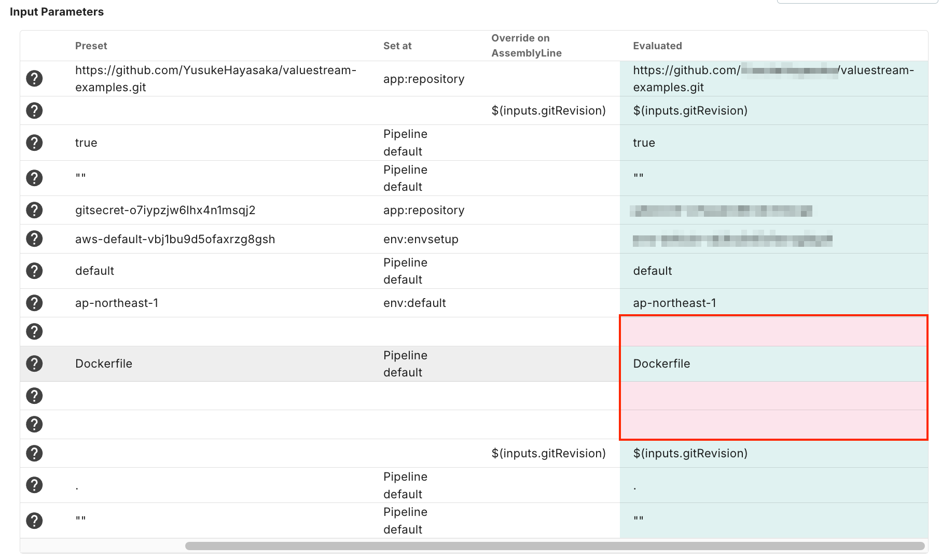Click help icon in the empty row directly above Dockerfile
Image resolution: width=941 pixels, height=560 pixels.
[34, 331]
